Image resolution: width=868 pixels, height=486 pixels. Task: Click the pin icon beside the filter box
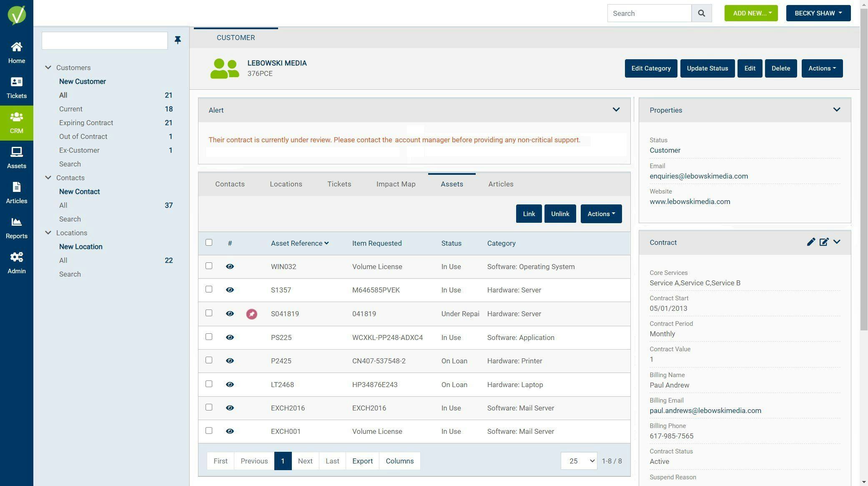(x=178, y=40)
